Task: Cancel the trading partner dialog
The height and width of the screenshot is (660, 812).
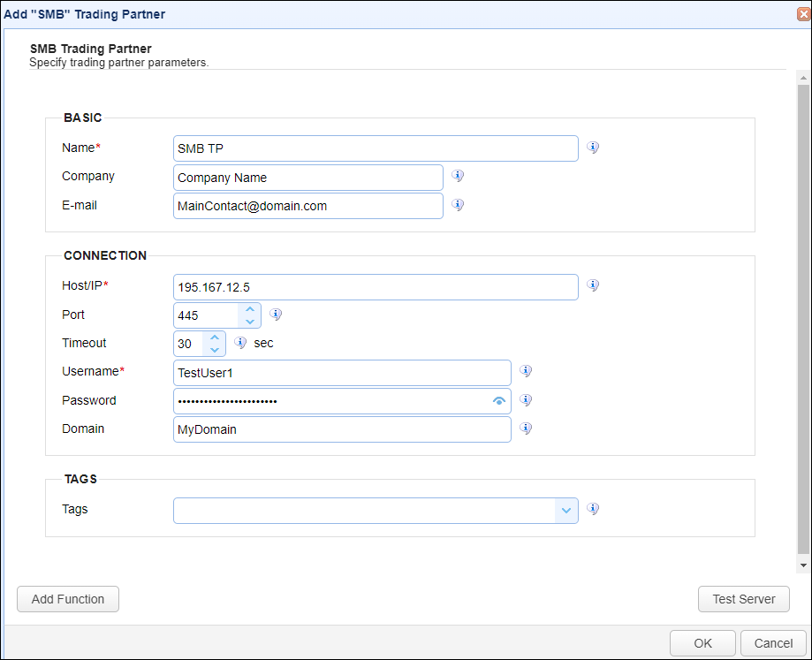Action: pyautogui.click(x=773, y=643)
